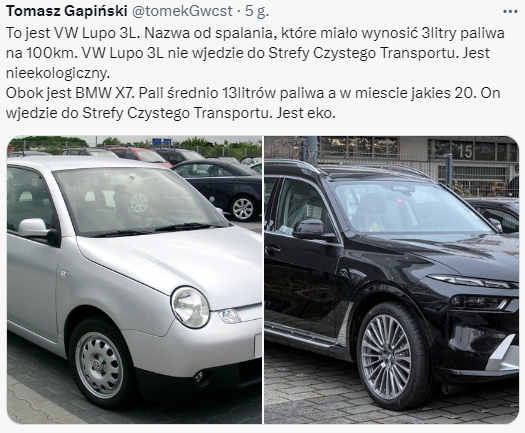Open the three-dot more options menu
Image resolution: width=525 pixels, height=433 pixels.
coord(510,11)
